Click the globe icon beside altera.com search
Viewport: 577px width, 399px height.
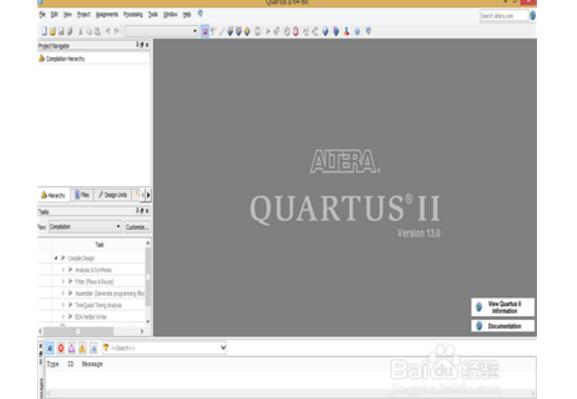[532, 15]
